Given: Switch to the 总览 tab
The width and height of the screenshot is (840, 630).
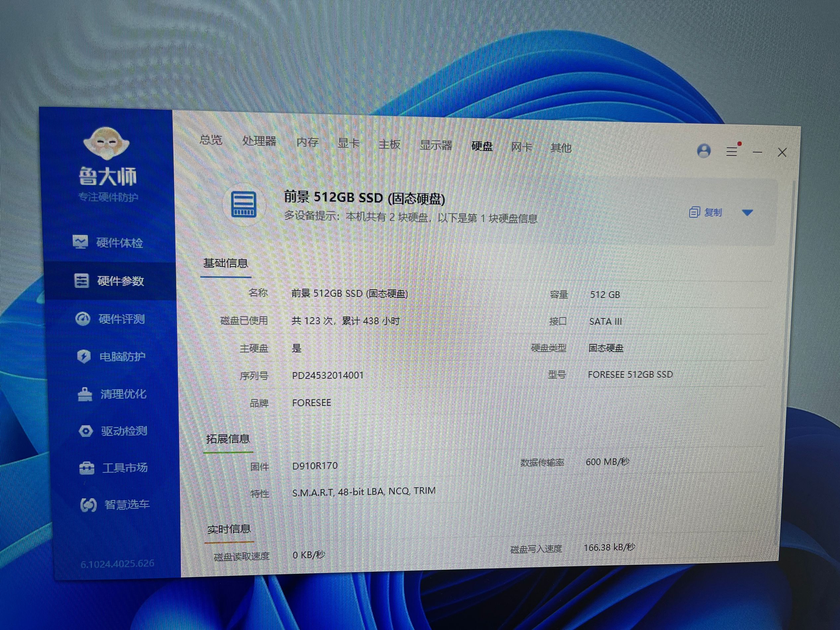Looking at the screenshot, I should point(211,140).
